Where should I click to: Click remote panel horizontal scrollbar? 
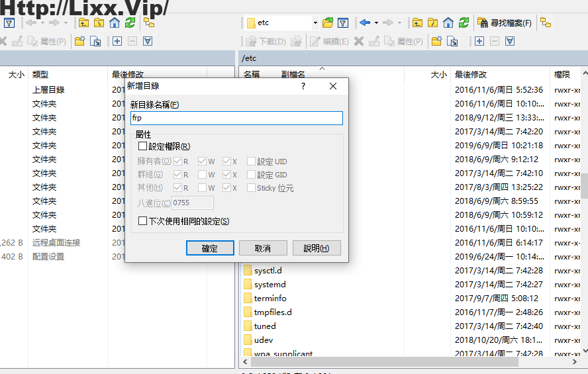coord(385,361)
